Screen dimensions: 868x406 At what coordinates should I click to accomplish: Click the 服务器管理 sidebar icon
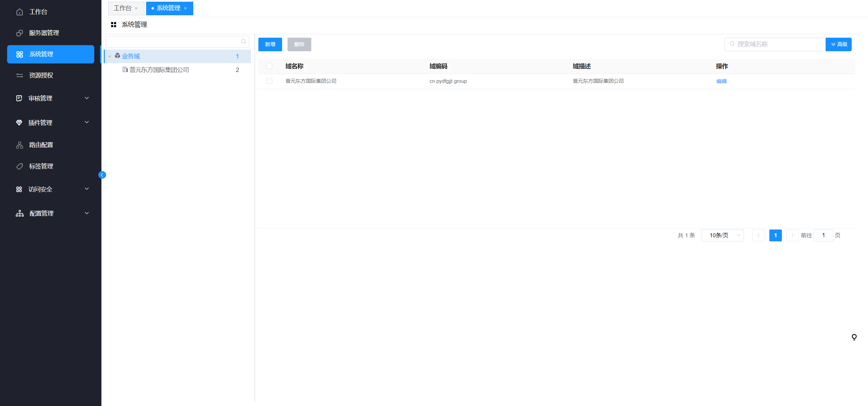pos(20,33)
